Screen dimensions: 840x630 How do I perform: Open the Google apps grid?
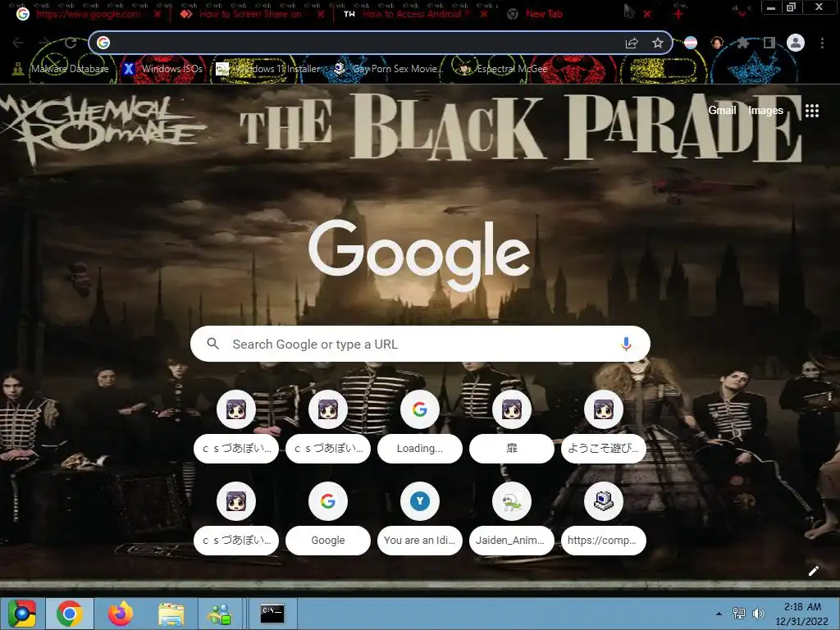812,111
